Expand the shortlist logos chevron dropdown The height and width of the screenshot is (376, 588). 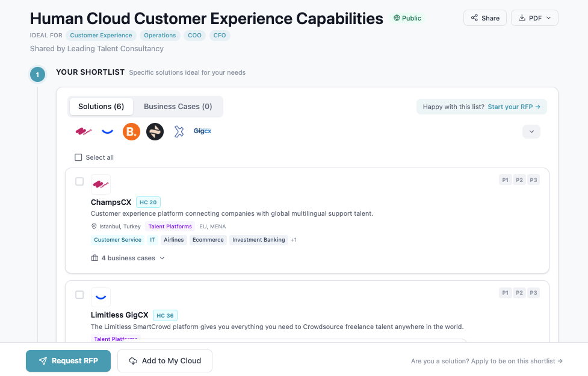(531, 131)
